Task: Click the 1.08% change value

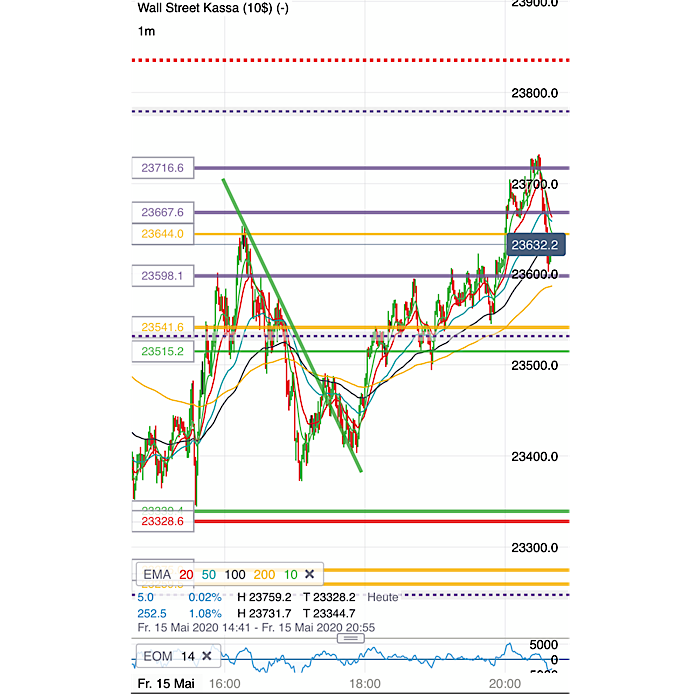Action: tap(205, 613)
